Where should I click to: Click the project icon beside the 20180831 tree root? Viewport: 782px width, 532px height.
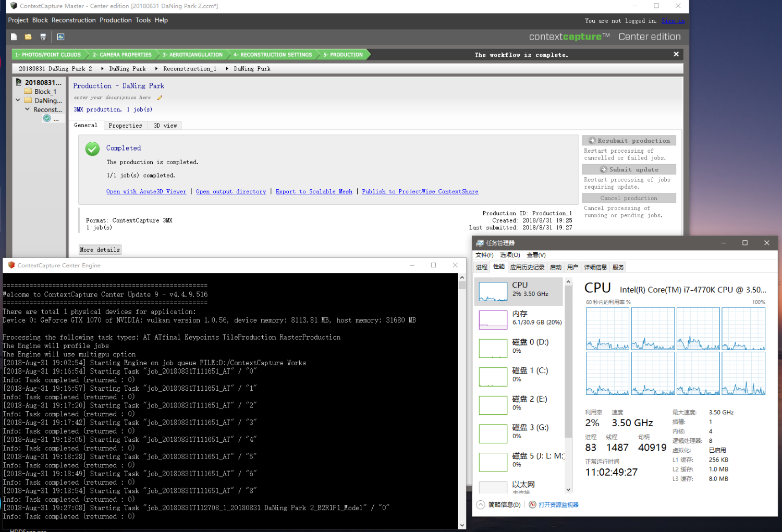[19, 82]
